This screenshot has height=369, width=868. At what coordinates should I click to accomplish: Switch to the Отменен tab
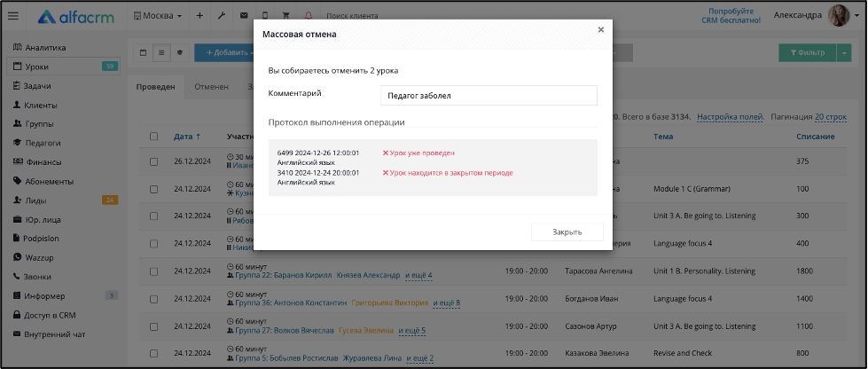212,87
